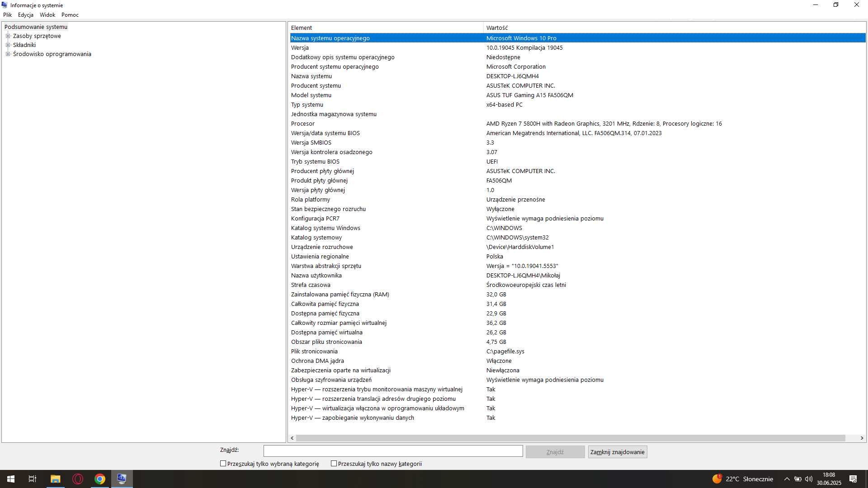Select the Ustawienia regionalne row
Viewport: 868px width, 488px height.
point(577,257)
